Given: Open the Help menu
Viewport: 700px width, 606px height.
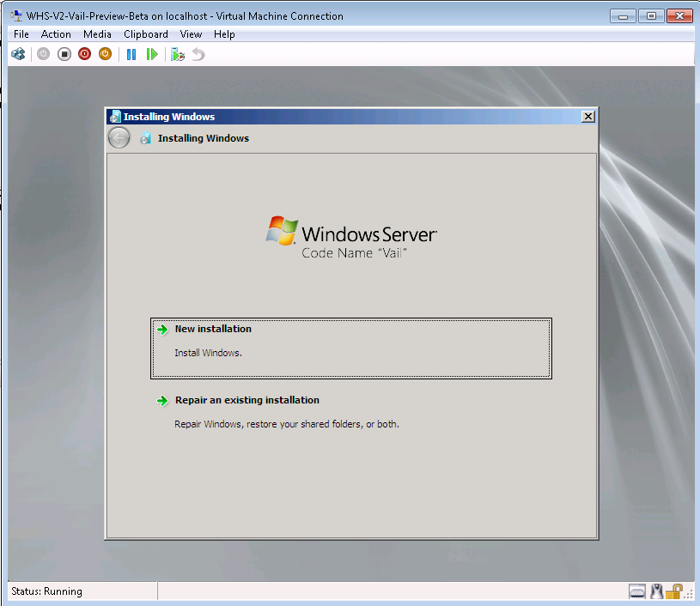Looking at the screenshot, I should point(224,34).
